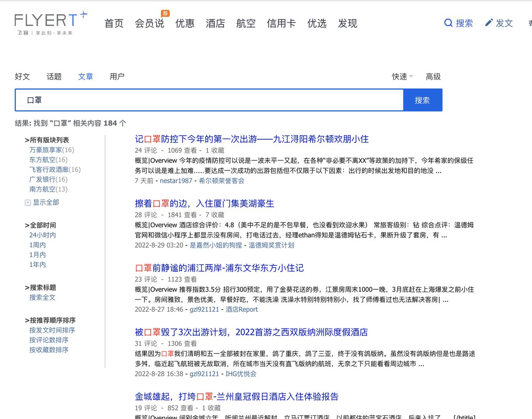This screenshot has height=419, width=532.
Task: Open 优惠 navigation item
Action: pos(185,24)
